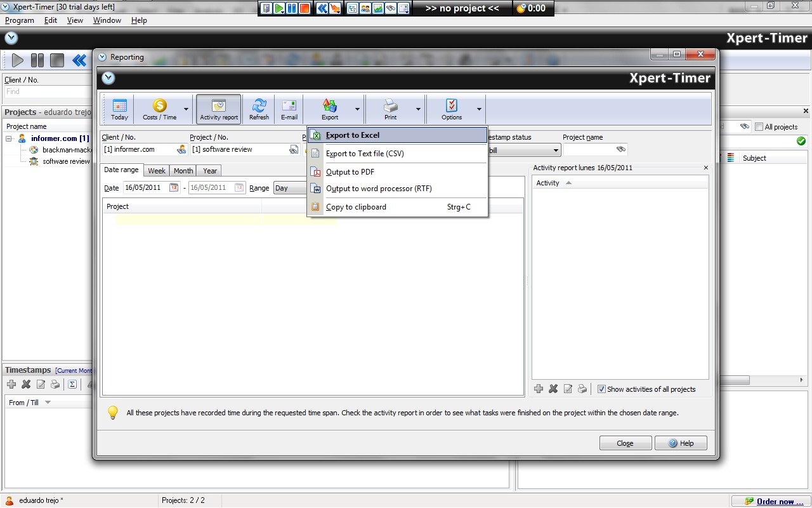This screenshot has height=508, width=812.
Task: Select Output to word processor (RTF)
Action: click(x=397, y=189)
